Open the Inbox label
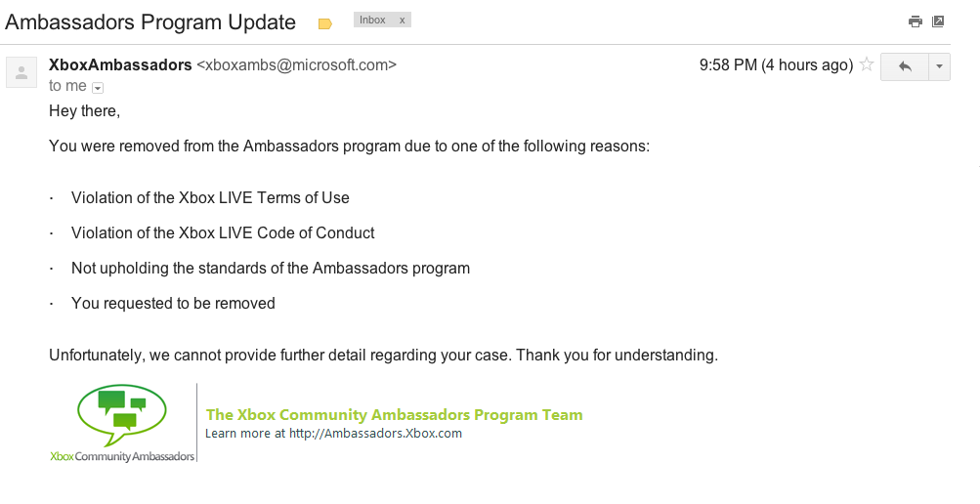 372,20
